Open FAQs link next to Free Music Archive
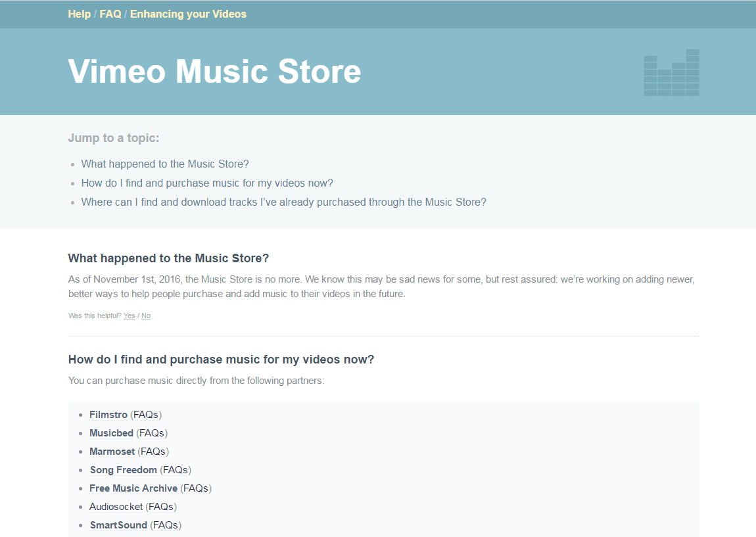756x537 pixels. tap(196, 488)
